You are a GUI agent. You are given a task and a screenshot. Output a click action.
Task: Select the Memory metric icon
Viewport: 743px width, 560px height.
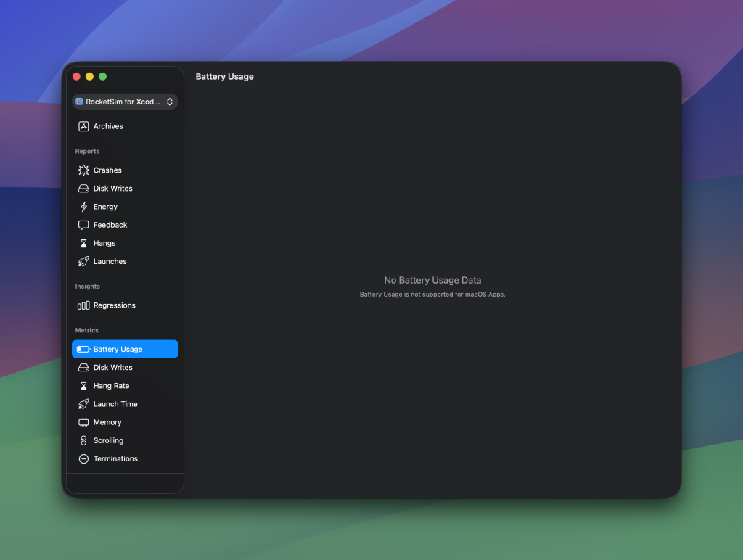tap(84, 422)
